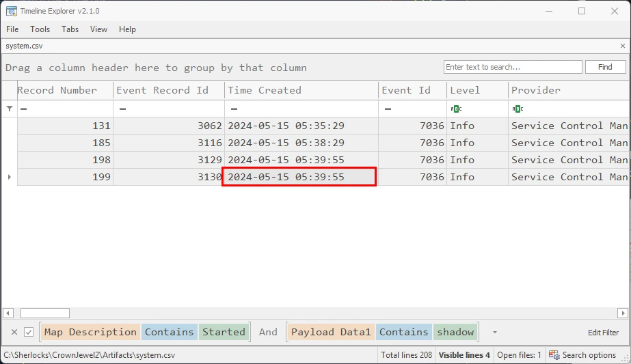This screenshot has height=364, width=631.
Task: Open the Tabs menu
Action: coord(70,29)
